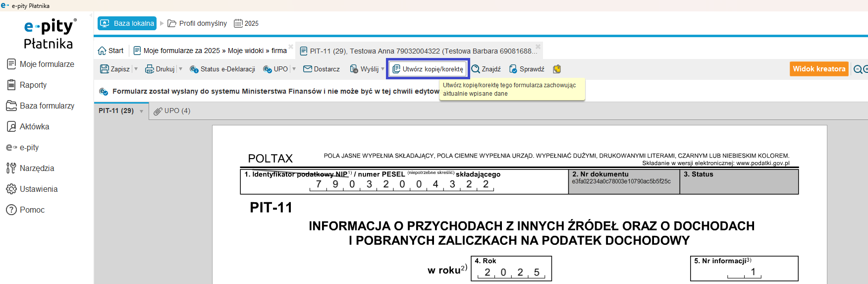
Task: Run Sprawdź form validation
Action: coord(527,69)
